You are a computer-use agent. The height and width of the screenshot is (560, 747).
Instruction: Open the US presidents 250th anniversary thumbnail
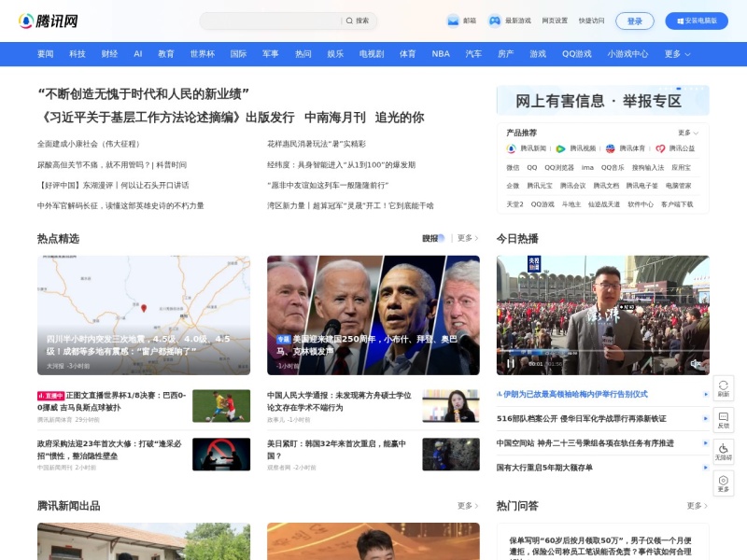pos(373,315)
